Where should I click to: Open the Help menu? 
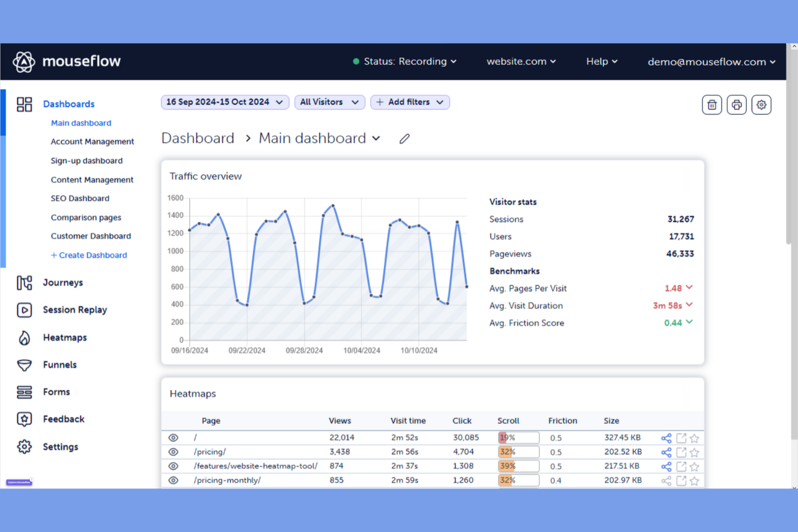click(601, 61)
